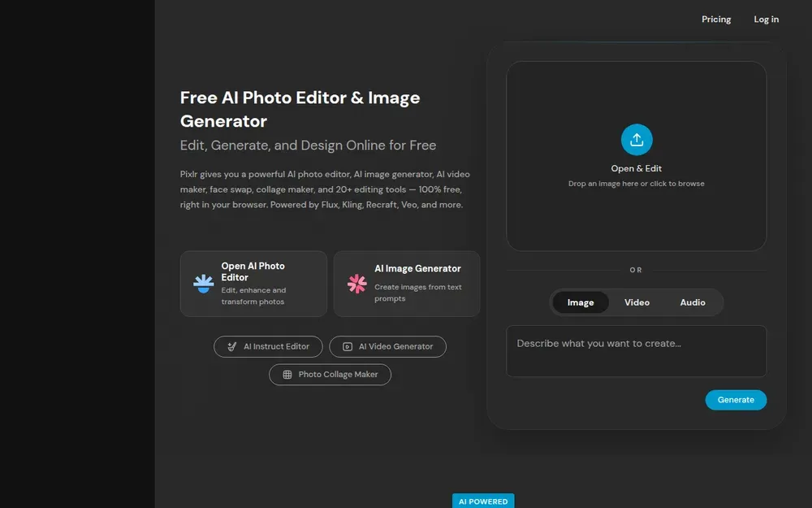
Task: Click the paragraph starting 'Pixlr gives you'
Action: [325, 189]
